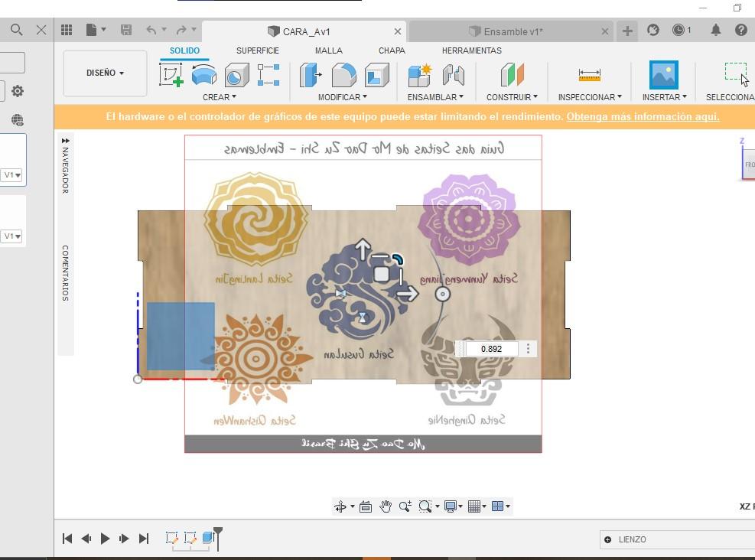This screenshot has height=560, width=755.
Task: Click the selection window tool icon
Action: pos(736,73)
